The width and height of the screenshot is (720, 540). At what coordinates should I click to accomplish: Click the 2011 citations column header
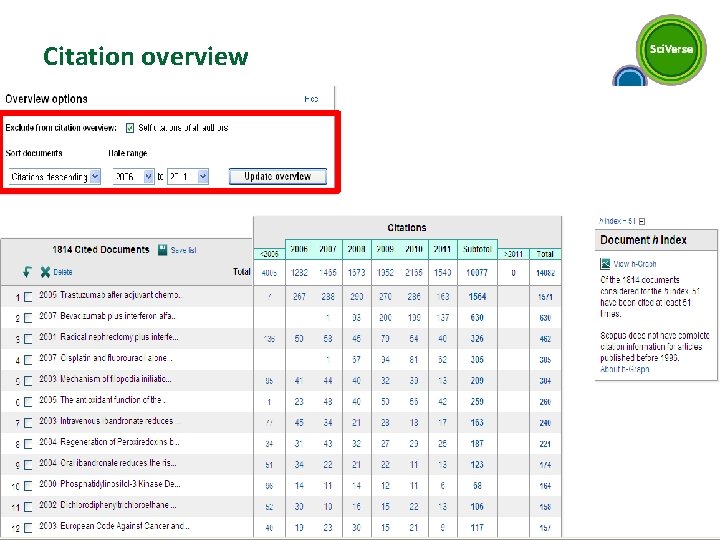pyautogui.click(x=442, y=249)
